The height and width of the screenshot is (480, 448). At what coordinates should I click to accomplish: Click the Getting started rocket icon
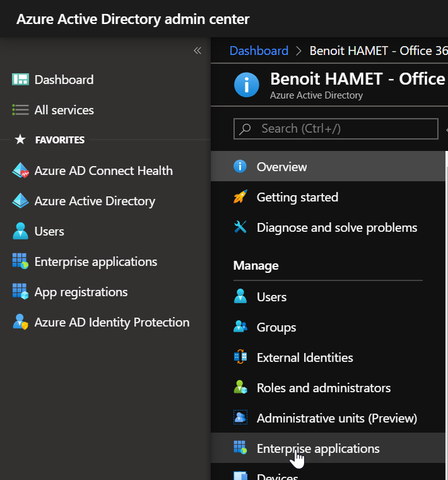click(x=240, y=197)
